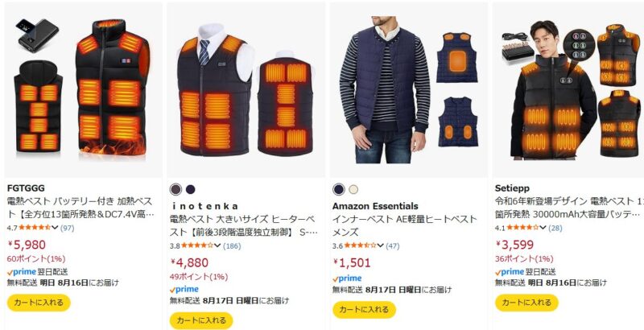The image size is (644, 330).
Task: Add the Amazon Essentials vest to cart
Action: tap(364, 310)
